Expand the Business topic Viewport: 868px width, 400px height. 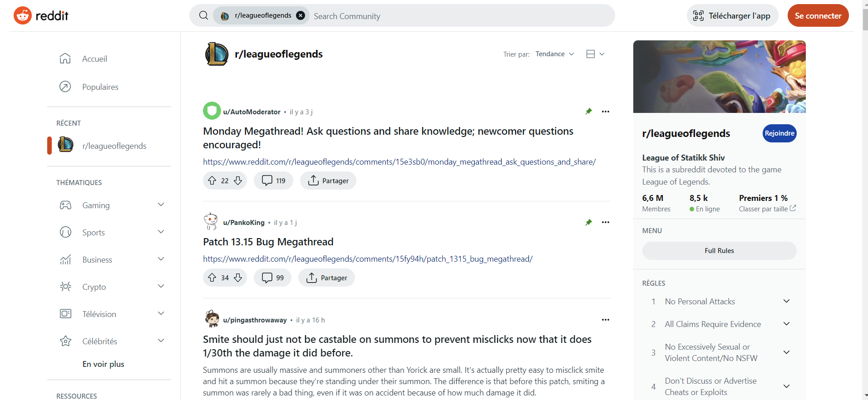[161, 259]
